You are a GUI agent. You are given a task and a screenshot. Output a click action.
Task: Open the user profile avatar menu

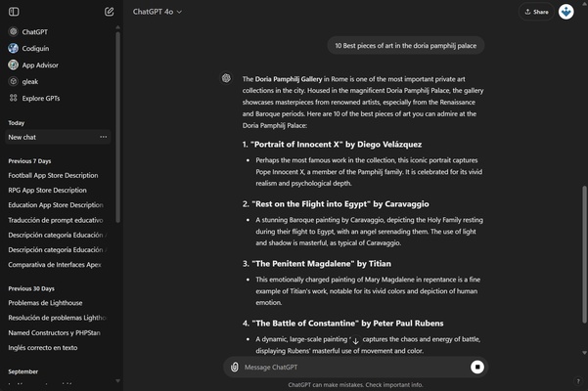click(565, 12)
